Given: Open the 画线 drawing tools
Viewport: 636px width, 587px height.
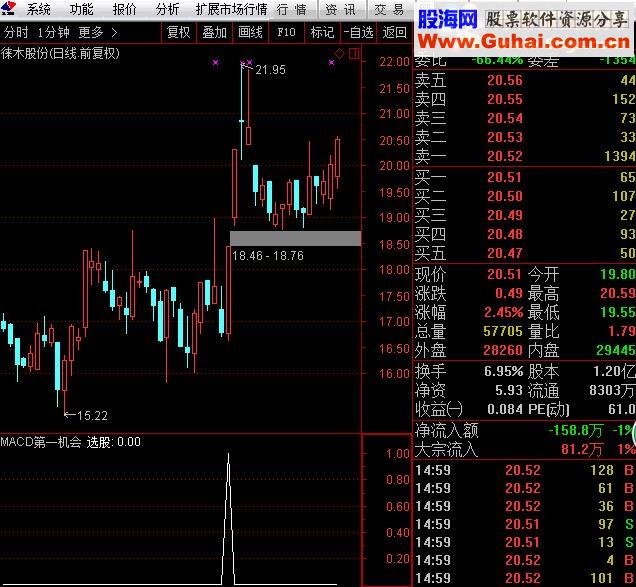Looking at the screenshot, I should (x=250, y=32).
